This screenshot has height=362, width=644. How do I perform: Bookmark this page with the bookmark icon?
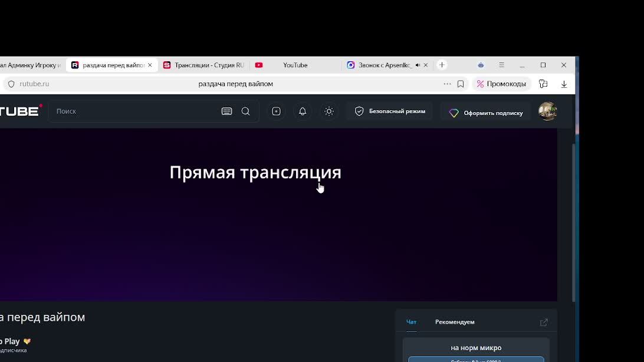[x=461, y=84]
